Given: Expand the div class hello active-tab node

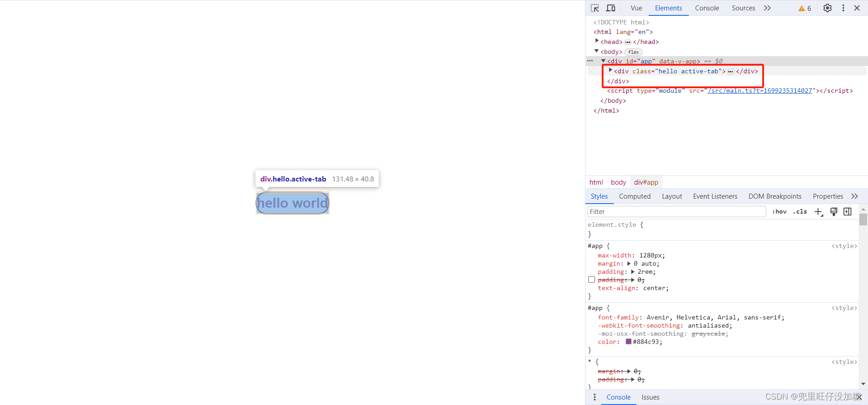Looking at the screenshot, I should coord(610,71).
